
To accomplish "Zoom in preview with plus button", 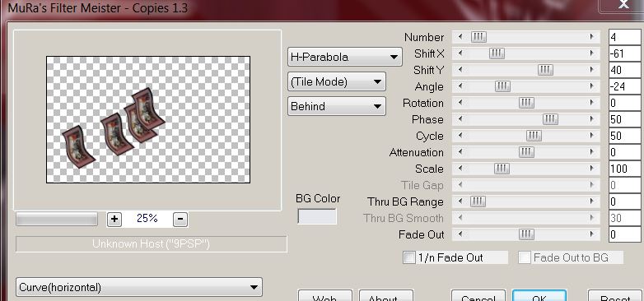I will [114, 220].
